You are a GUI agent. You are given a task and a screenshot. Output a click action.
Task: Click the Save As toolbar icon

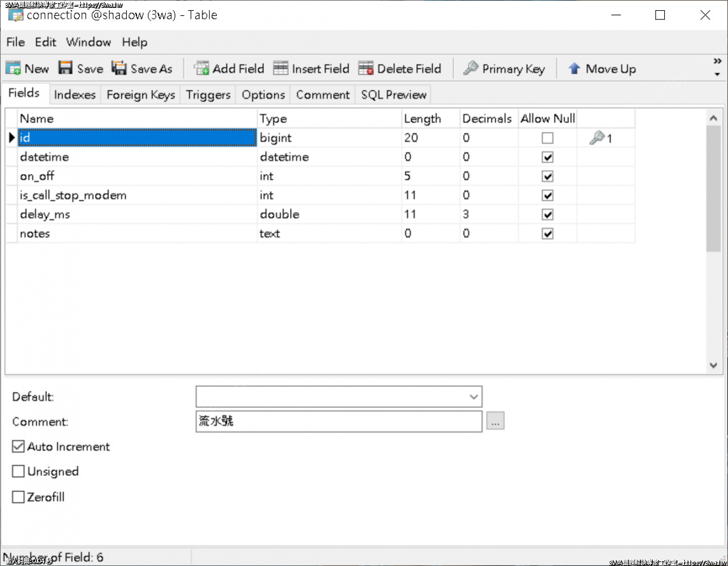tap(119, 68)
